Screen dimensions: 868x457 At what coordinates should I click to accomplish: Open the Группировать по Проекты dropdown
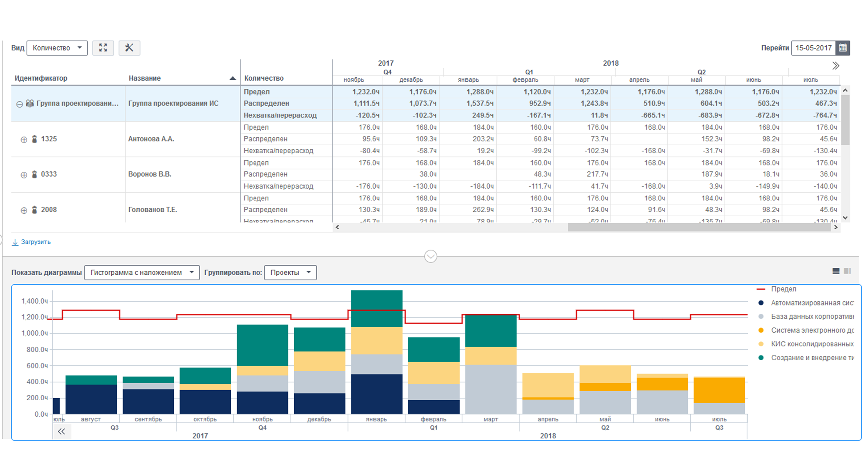pyautogui.click(x=290, y=273)
